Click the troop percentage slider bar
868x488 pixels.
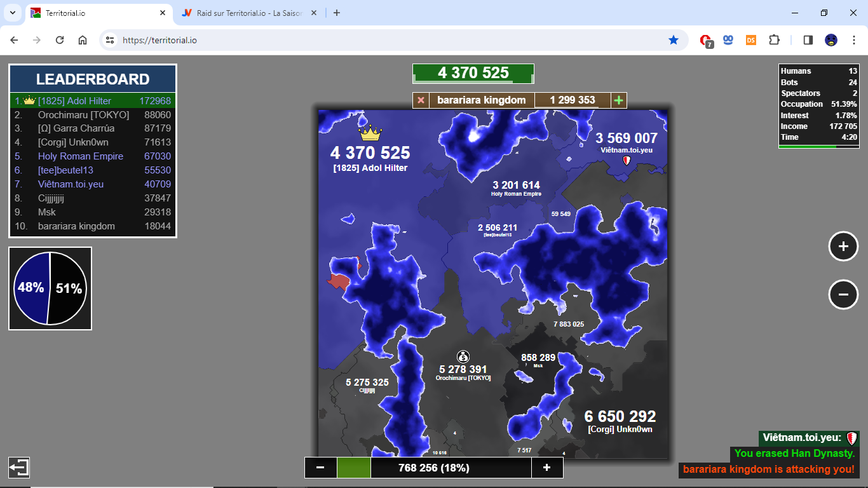433,468
